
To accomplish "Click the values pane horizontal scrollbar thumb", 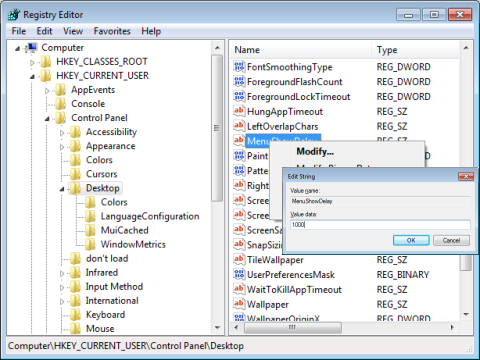I will (293, 327).
